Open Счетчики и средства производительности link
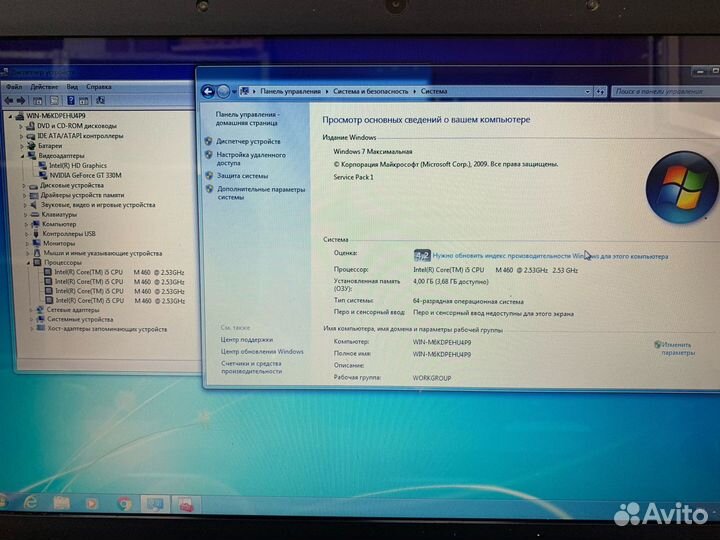Screen dimensions: 720x540 click(x=251, y=367)
